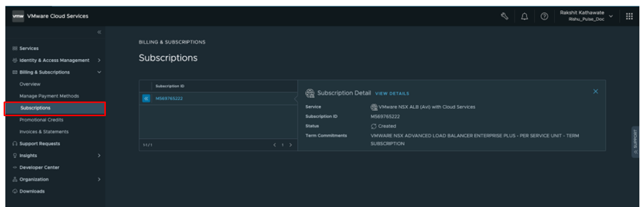Open the help question mark icon
The height and width of the screenshot is (207, 644).
544,16
